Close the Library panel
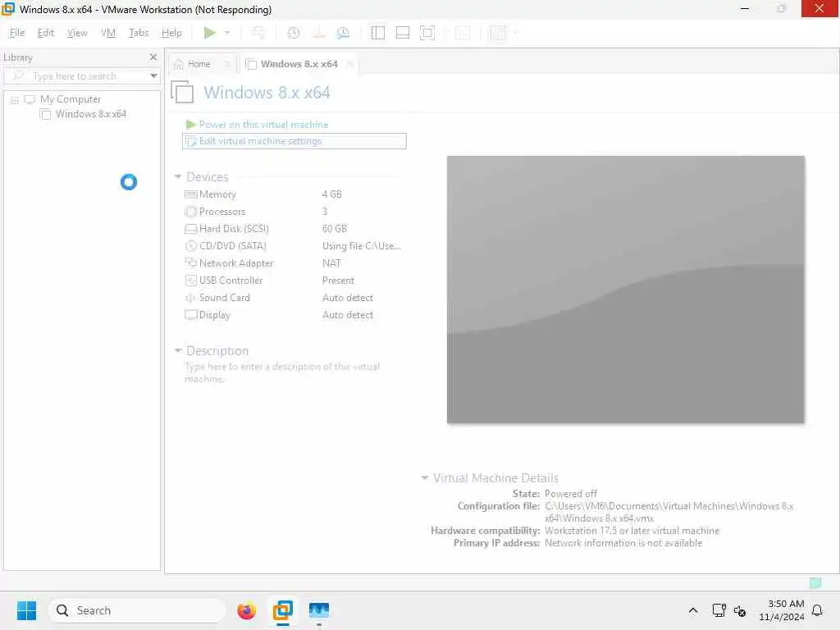This screenshot has height=630, width=840. click(x=153, y=57)
